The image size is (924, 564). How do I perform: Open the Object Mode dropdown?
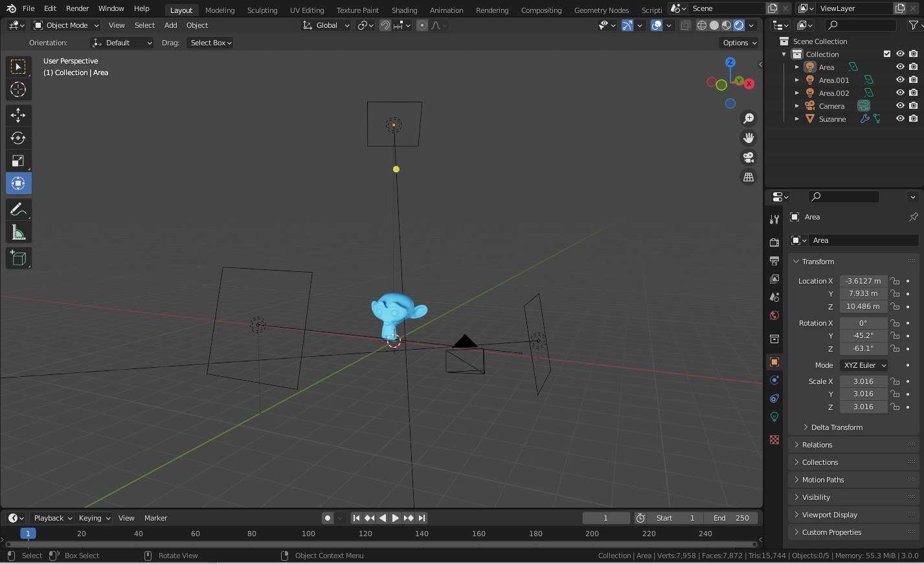click(x=65, y=25)
